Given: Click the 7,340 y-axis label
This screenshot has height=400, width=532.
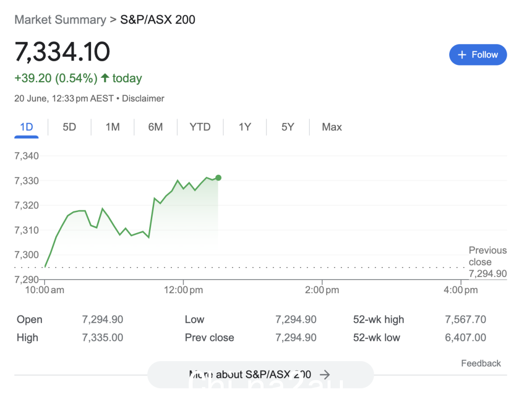Looking at the screenshot, I should 27,156.
